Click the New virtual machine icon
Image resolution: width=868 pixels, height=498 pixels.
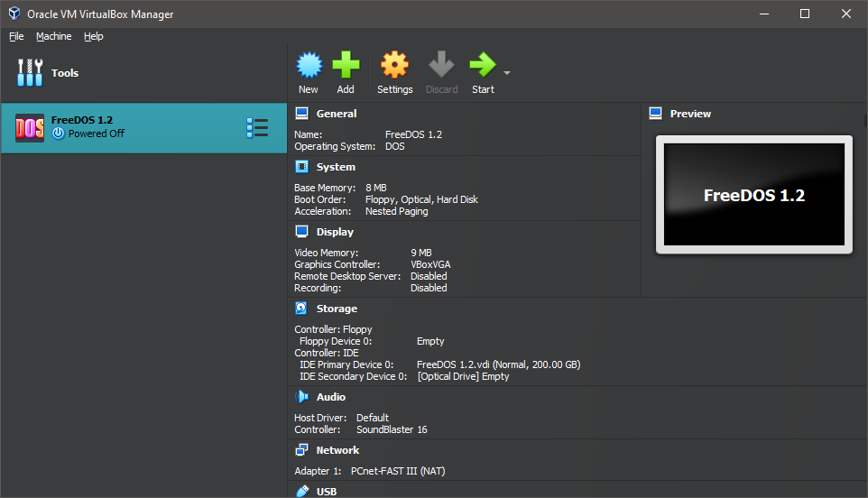tap(309, 66)
